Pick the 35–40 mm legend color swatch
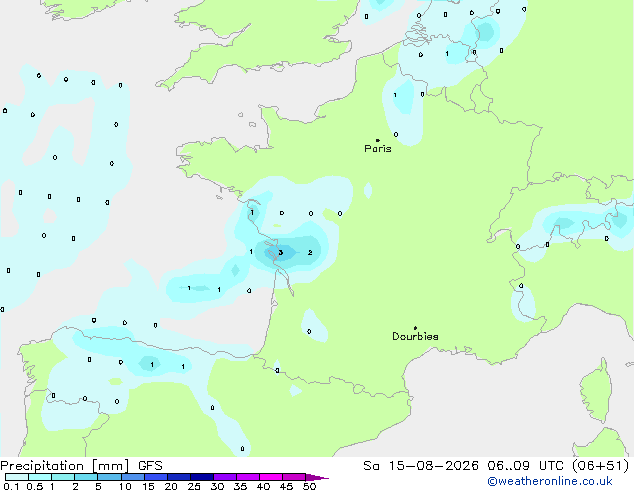Image resolution: width=634 pixels, height=490 pixels. 248,477
